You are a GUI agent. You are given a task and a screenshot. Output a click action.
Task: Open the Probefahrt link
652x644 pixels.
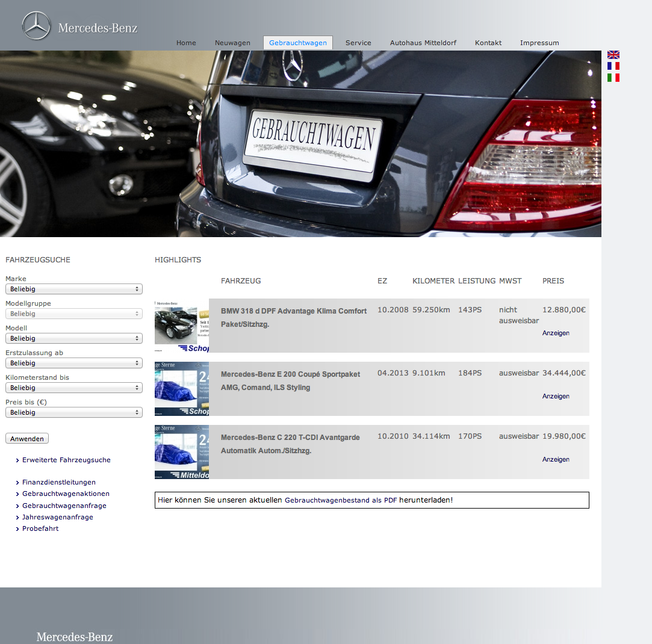[40, 528]
